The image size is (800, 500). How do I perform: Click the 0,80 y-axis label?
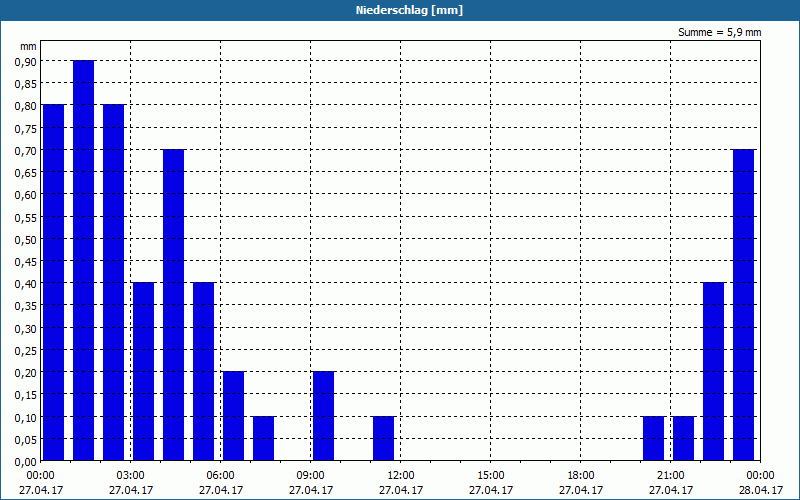pyautogui.click(x=25, y=106)
